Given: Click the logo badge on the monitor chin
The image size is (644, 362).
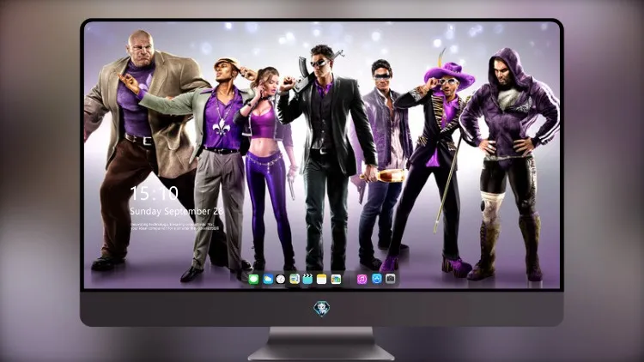Looking at the screenshot, I should coord(321,308).
